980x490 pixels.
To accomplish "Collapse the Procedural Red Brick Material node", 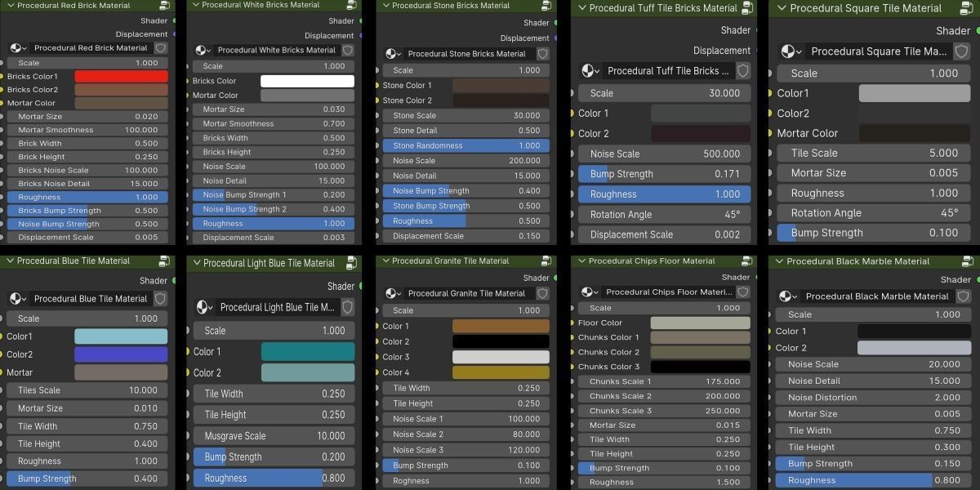I will coord(10,6).
